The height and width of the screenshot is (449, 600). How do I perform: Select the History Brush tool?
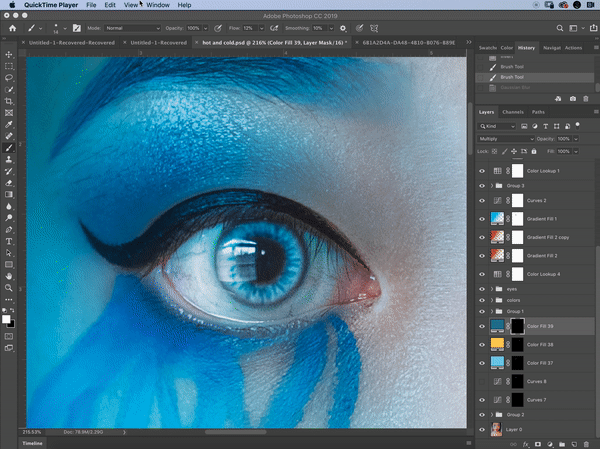coord(9,171)
